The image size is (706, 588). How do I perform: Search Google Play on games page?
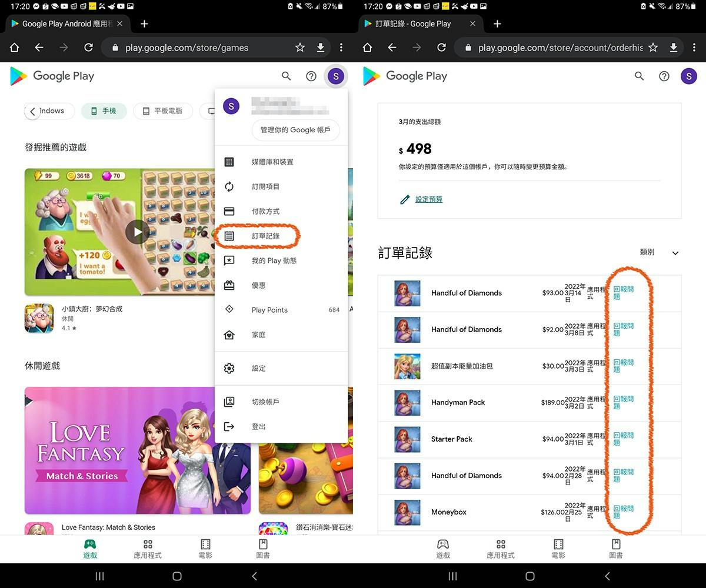287,76
